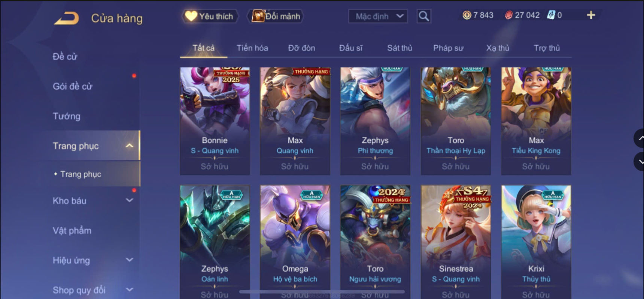Open the Mặc định sort dropdown
Image resolution: width=644 pixels, height=299 pixels.
tap(378, 16)
